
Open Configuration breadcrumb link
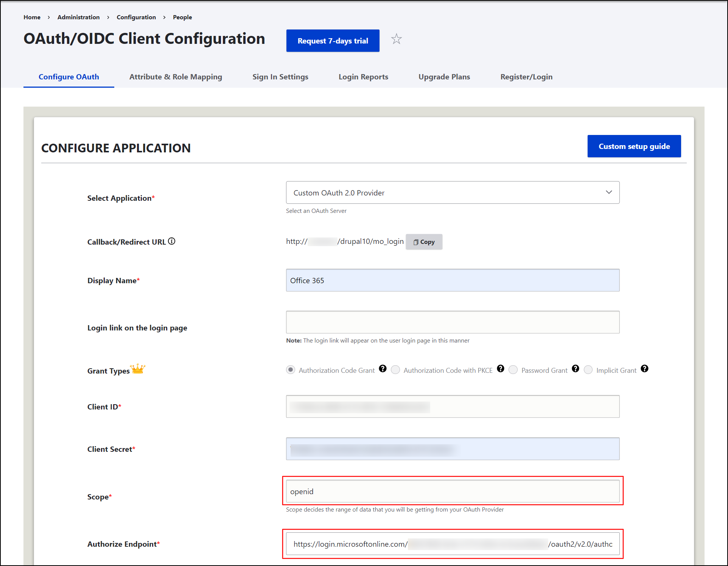pyautogui.click(x=136, y=17)
